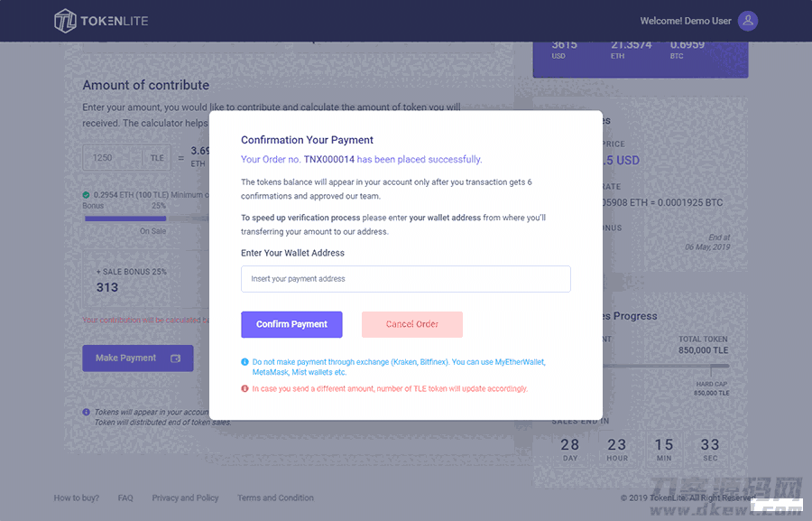
Task: Open the FAQ footer link
Action: (x=125, y=498)
